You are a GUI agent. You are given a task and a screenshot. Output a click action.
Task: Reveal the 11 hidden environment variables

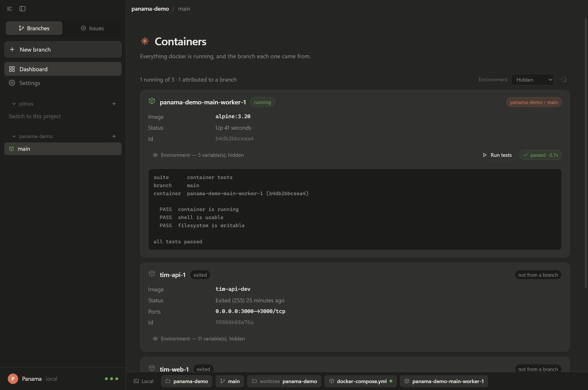[x=199, y=339]
